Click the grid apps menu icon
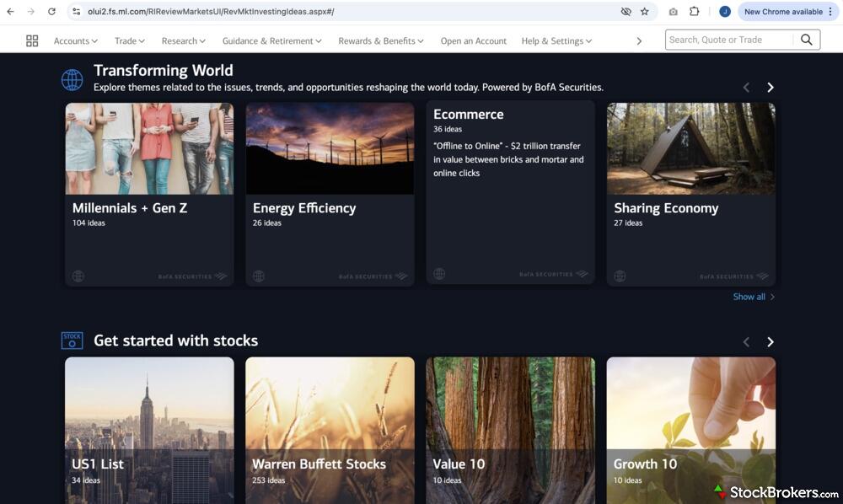 point(32,40)
